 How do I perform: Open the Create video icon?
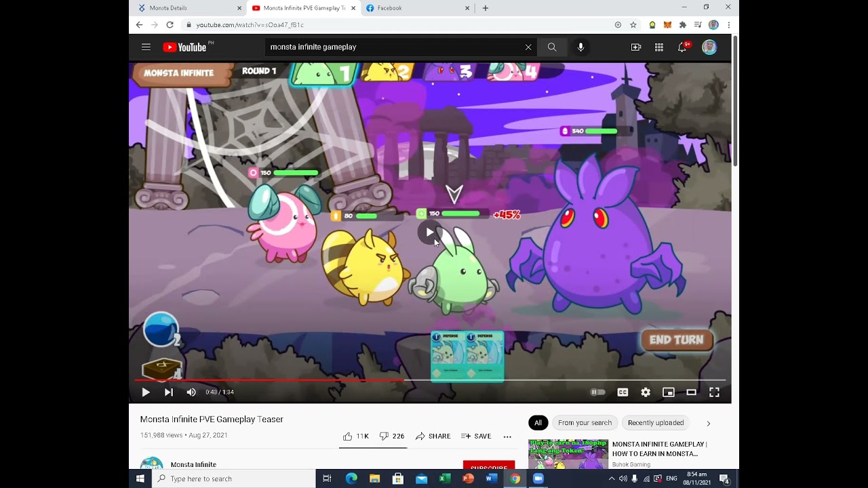636,47
